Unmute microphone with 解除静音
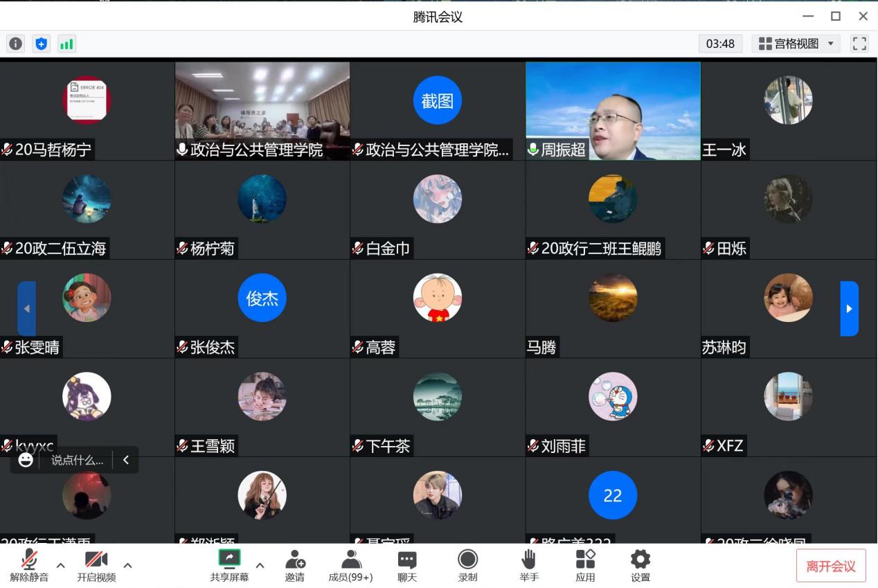Screen dimensions: 878x588 pos(29,565)
